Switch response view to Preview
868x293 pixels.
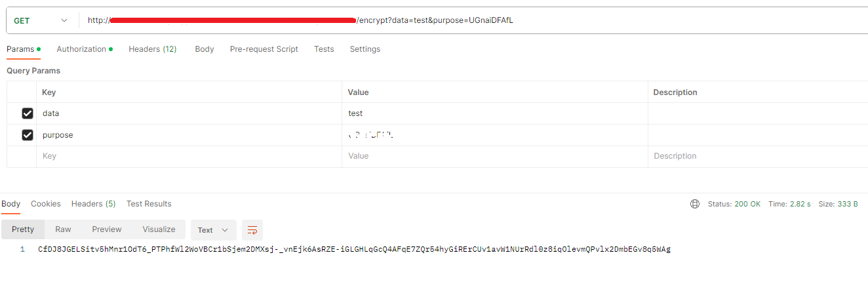point(107,229)
